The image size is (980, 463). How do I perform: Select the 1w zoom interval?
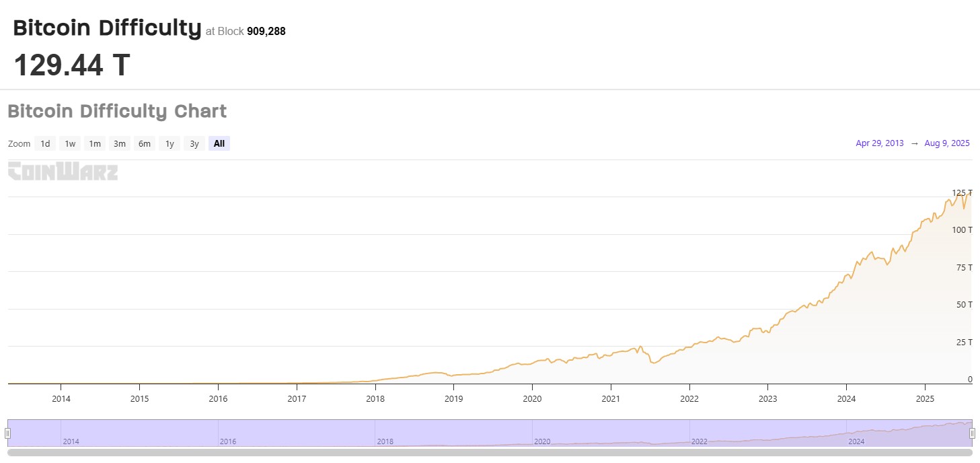pyautogui.click(x=69, y=143)
